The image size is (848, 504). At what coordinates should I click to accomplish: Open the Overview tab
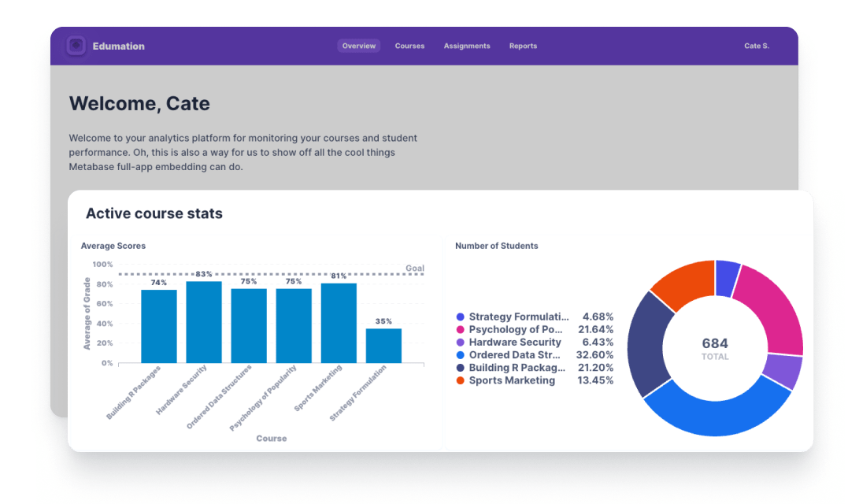pos(358,46)
